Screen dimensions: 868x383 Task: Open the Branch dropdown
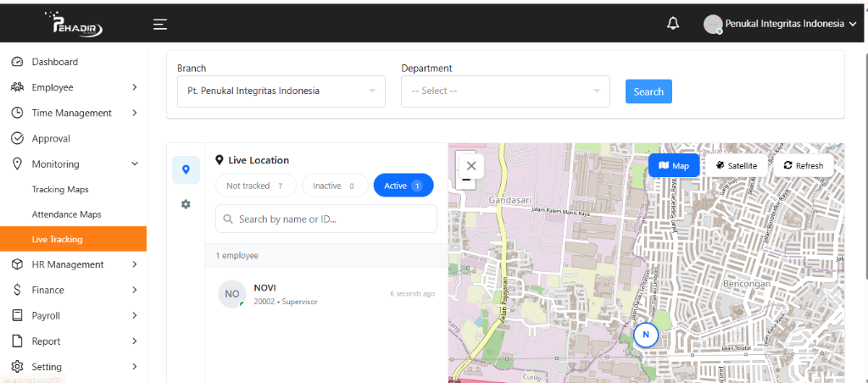(x=281, y=92)
